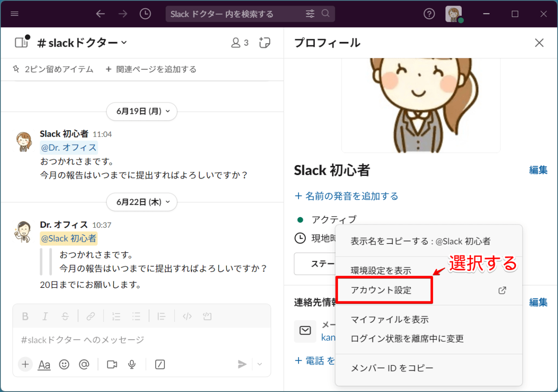Toggle the sidebar panel icon
The image size is (558, 392).
[21, 42]
